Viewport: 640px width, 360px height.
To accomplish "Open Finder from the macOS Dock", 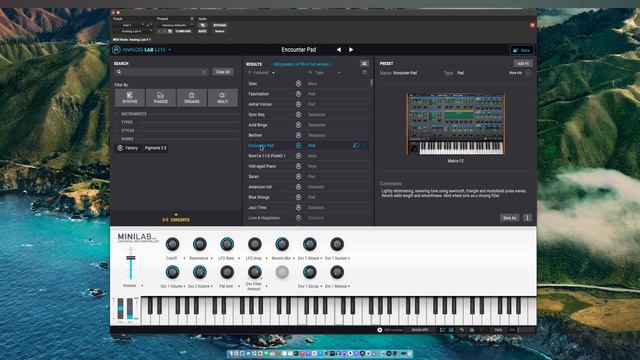I will [x=231, y=353].
